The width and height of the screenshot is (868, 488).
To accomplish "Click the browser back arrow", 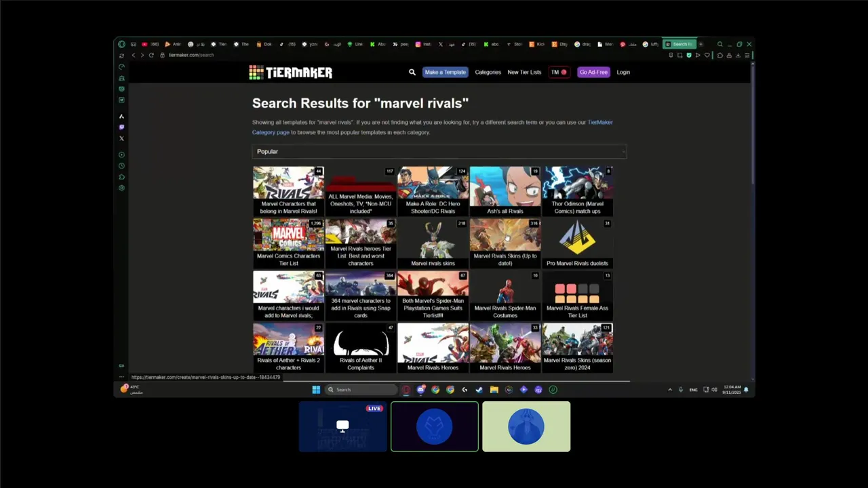I will point(134,55).
